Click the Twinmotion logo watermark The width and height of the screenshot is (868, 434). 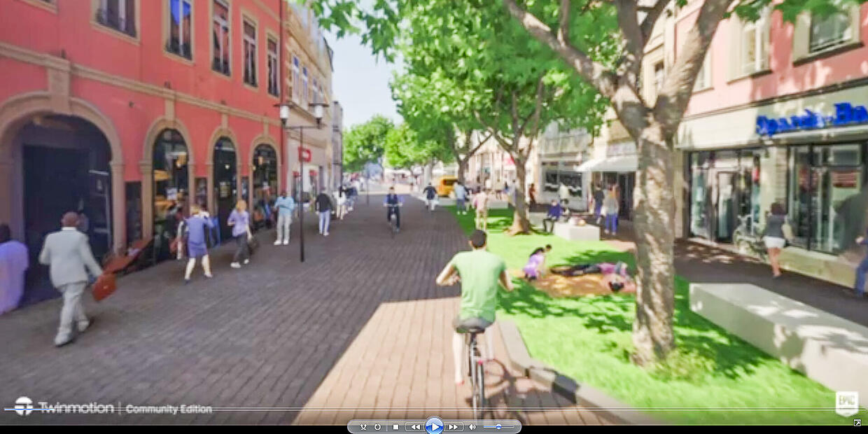click(64, 407)
